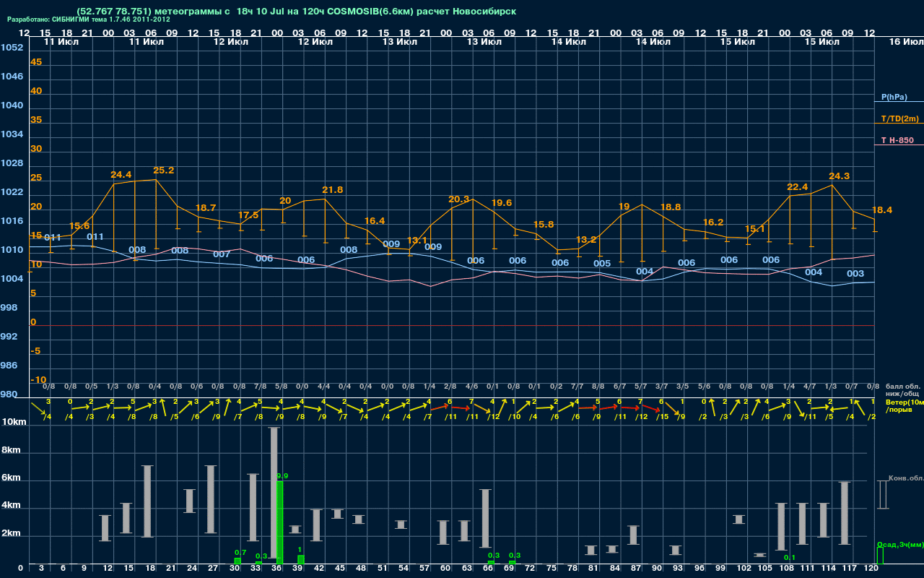
Task: Click the 22.4 temperature value
Action: coord(797,187)
